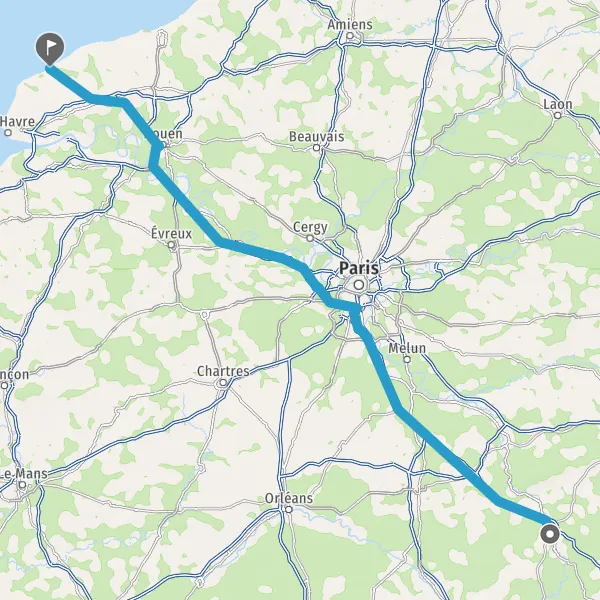This screenshot has height=600, width=600.
Task: Click the Havre city dot
Action: pyautogui.click(x=8, y=133)
